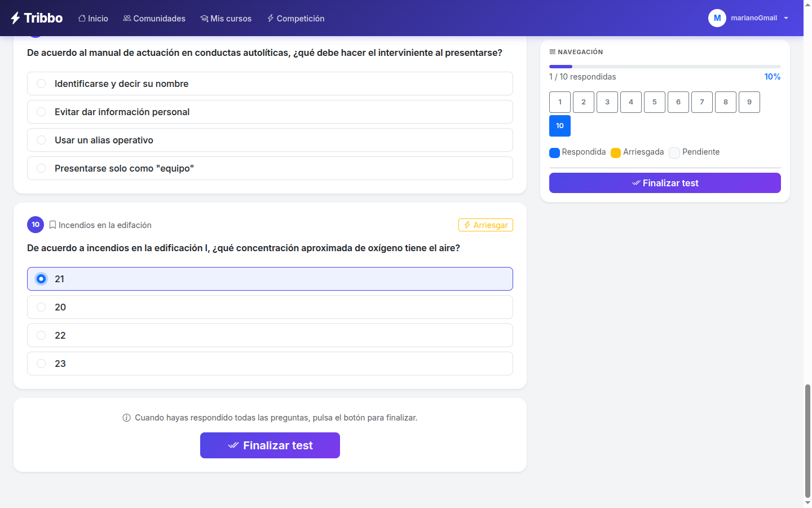Click the bottom Finalizar test button

(x=270, y=445)
